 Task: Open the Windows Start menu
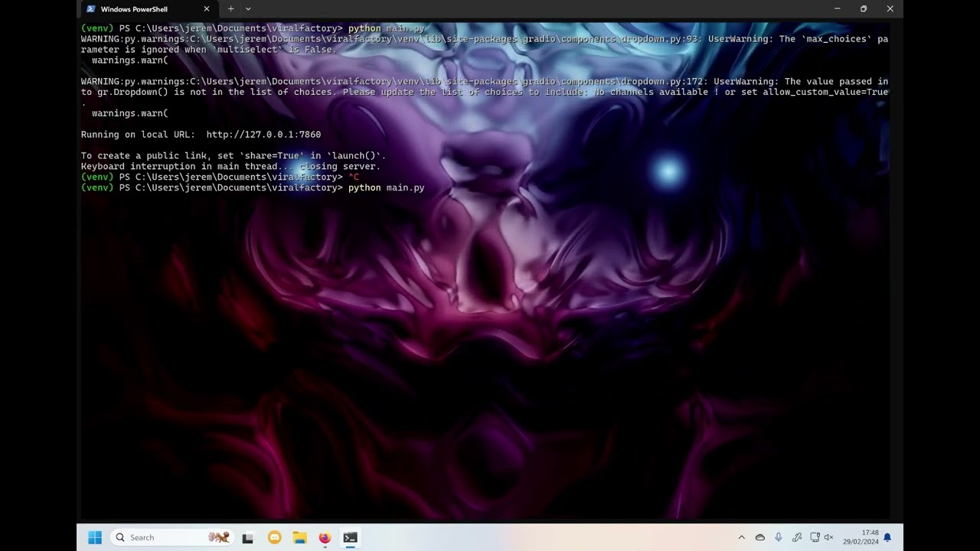point(95,537)
